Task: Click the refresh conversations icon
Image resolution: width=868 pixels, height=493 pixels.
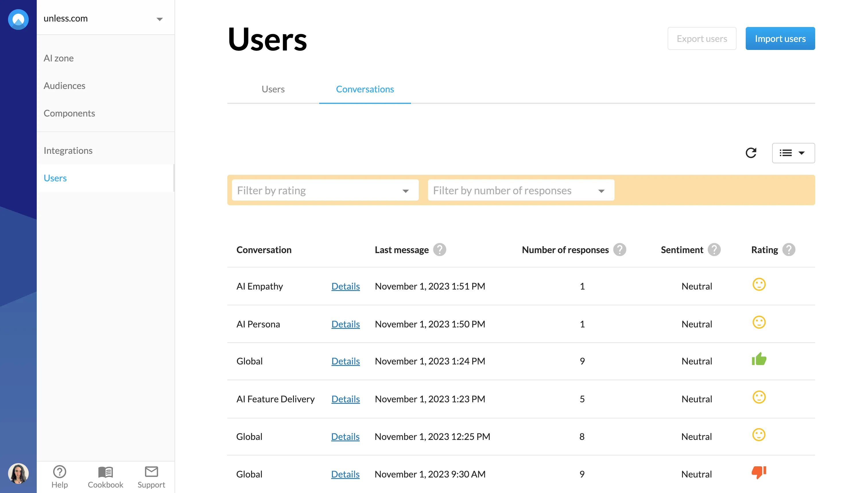Action: [751, 153]
